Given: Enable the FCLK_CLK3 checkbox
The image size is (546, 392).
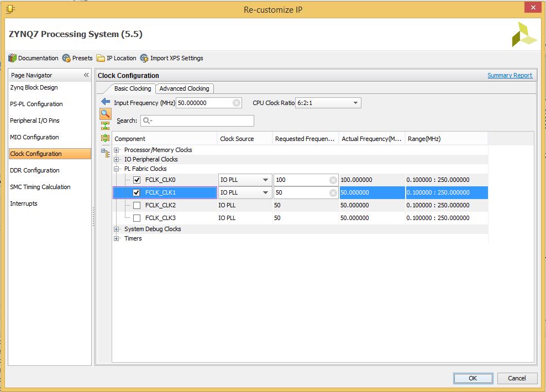Looking at the screenshot, I should pyautogui.click(x=137, y=218).
